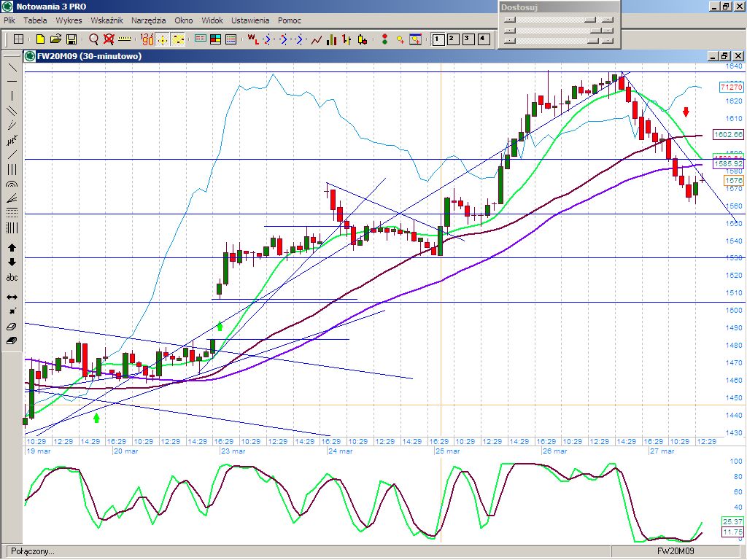Select the bar histogram chart icon
The height and width of the screenshot is (560, 747).
click(x=332, y=39)
